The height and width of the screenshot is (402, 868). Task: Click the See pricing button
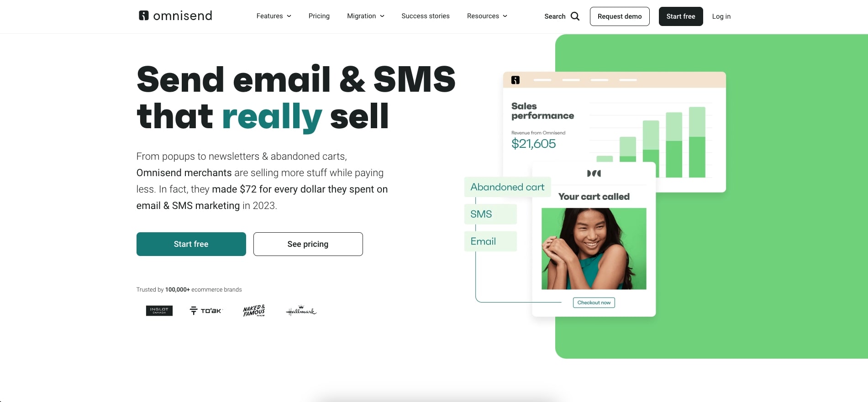pyautogui.click(x=308, y=244)
